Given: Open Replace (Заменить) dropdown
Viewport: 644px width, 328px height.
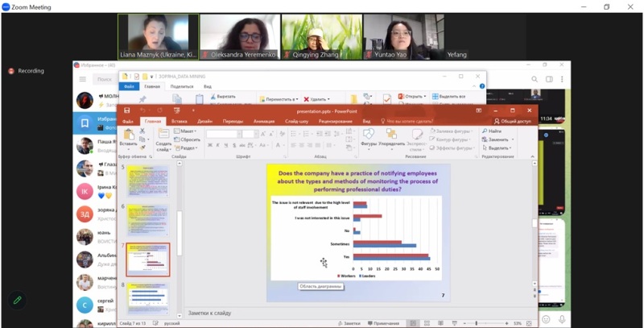Looking at the screenshot, I should point(497,139).
